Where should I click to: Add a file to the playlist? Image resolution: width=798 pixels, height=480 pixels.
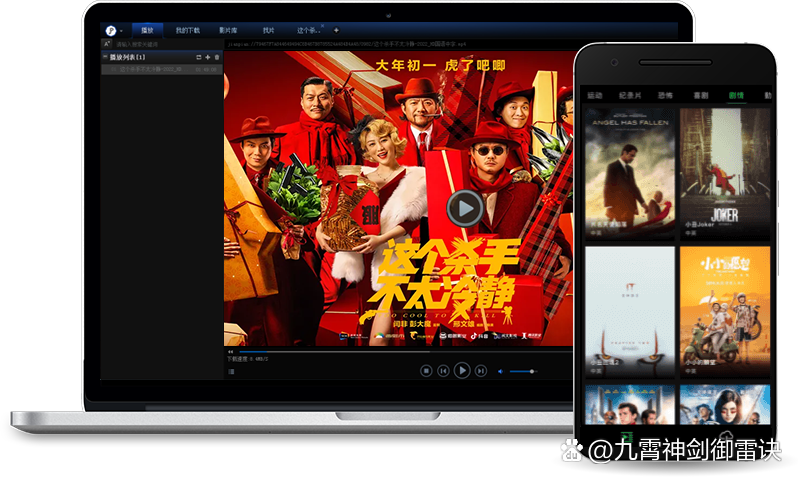click(208, 58)
